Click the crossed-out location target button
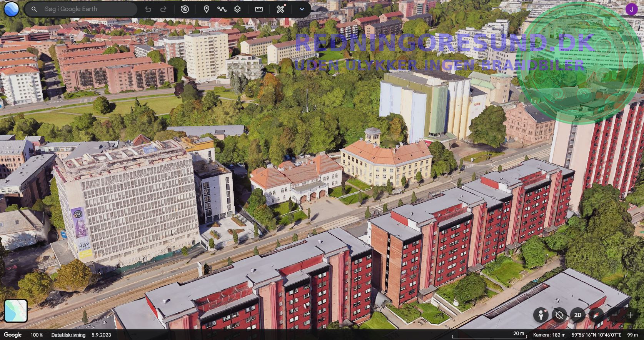 coord(559,315)
